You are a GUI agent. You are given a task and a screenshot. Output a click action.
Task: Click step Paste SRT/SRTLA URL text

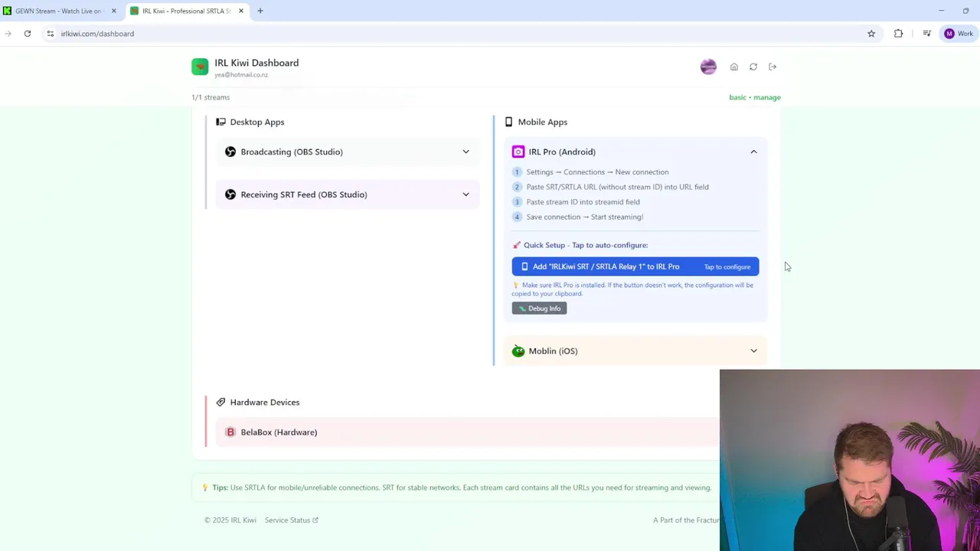(x=617, y=187)
